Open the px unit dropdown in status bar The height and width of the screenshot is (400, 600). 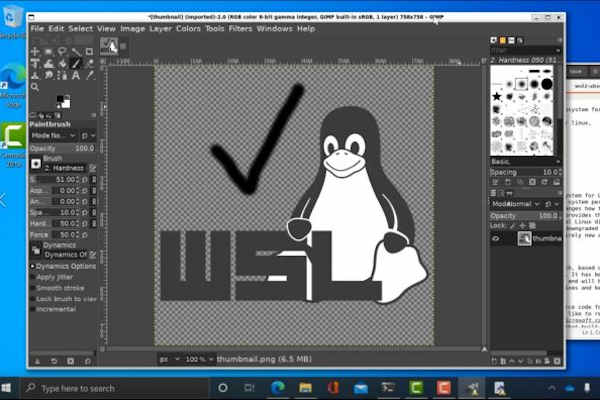(170, 359)
